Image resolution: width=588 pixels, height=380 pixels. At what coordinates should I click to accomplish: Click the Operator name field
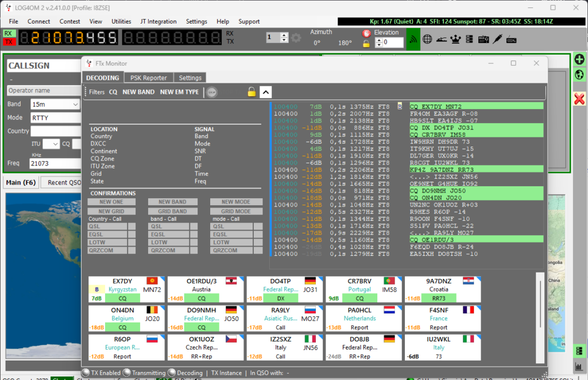pyautogui.click(x=44, y=90)
